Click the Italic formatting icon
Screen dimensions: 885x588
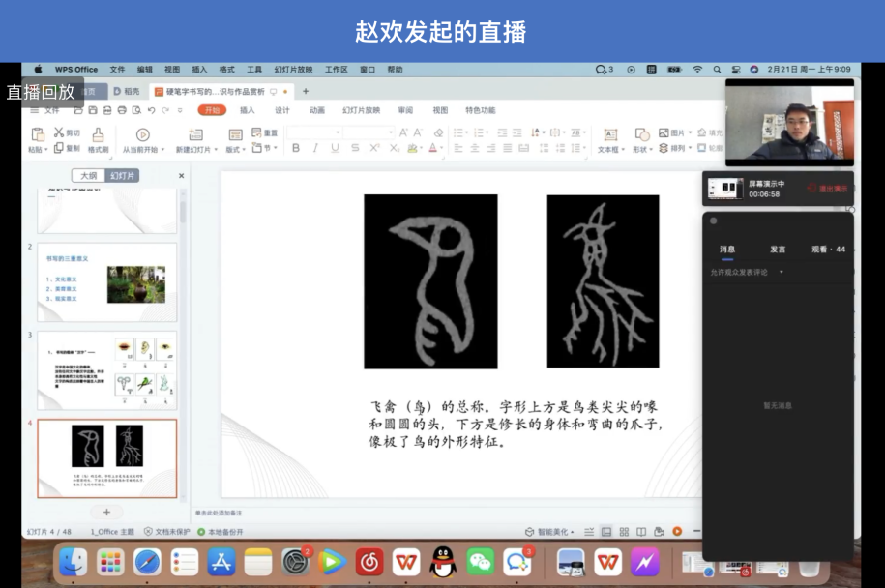pyautogui.click(x=315, y=148)
